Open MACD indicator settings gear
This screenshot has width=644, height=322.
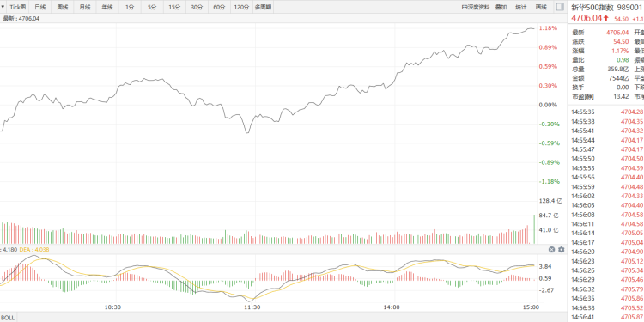click(x=561, y=249)
